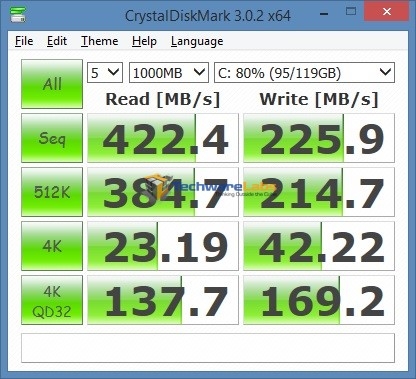Open the drive selector showing C: 80%

[304, 72]
